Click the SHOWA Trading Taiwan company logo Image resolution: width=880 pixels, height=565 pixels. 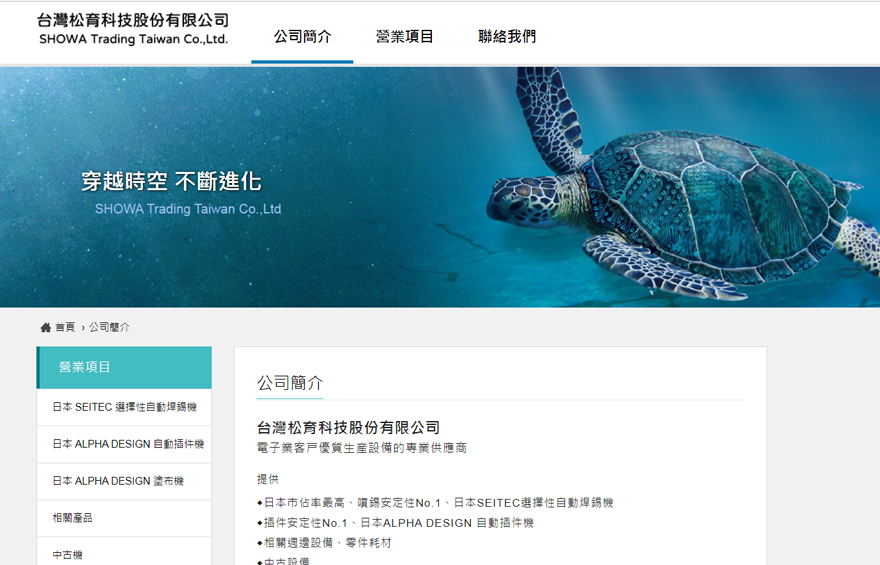[134, 29]
